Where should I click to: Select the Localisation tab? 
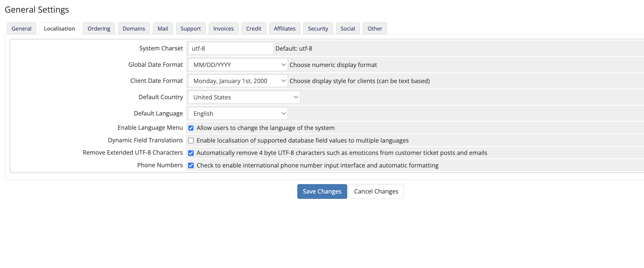tap(59, 28)
